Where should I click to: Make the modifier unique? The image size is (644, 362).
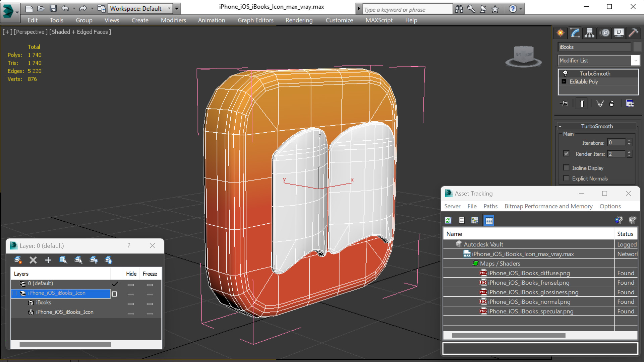tap(600, 103)
